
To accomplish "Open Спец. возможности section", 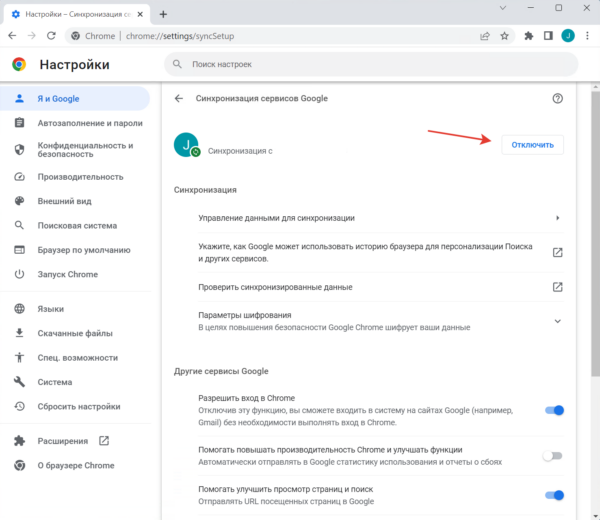I will tap(75, 358).
